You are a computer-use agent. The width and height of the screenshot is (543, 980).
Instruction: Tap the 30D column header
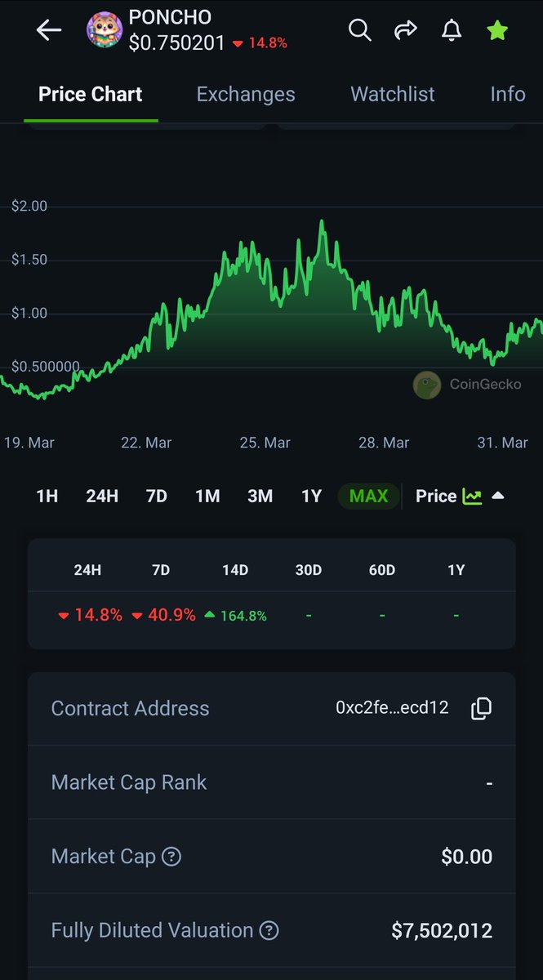tap(309, 570)
